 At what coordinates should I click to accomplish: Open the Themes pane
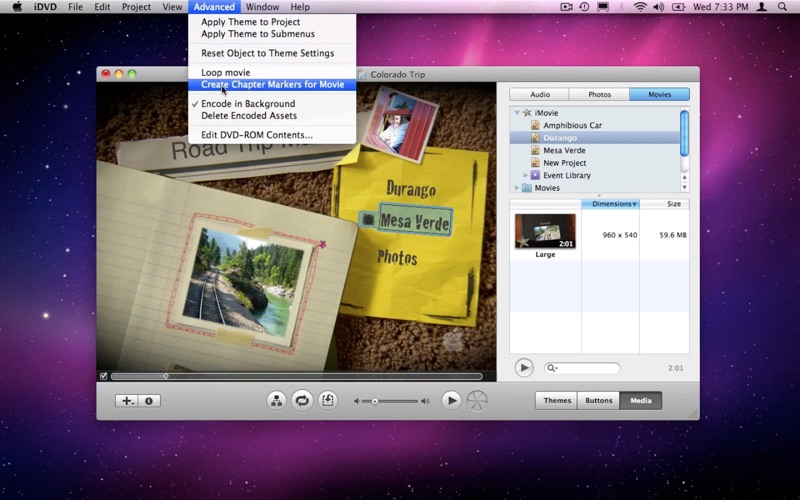point(557,401)
